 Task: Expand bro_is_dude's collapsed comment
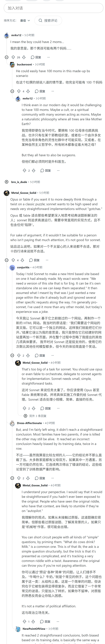7,182
